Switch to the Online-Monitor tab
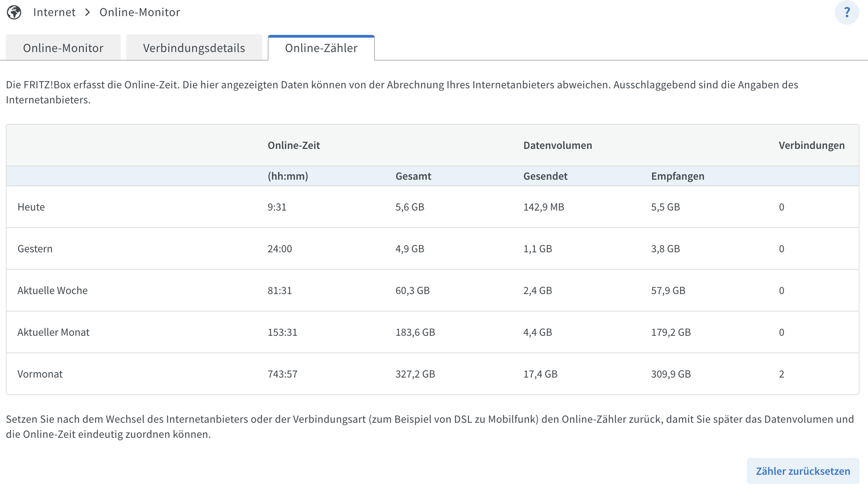Image resolution: width=868 pixels, height=497 pixels. [x=63, y=48]
